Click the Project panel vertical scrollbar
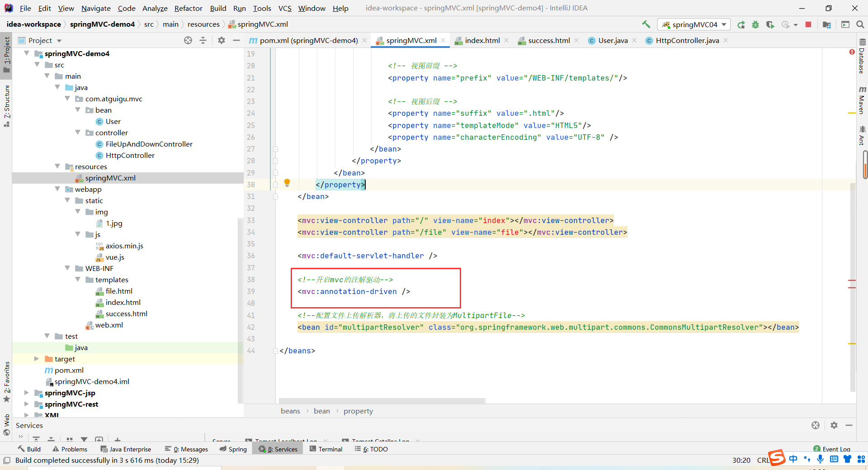Image resolution: width=868 pixels, height=470 pixels. coord(240,310)
